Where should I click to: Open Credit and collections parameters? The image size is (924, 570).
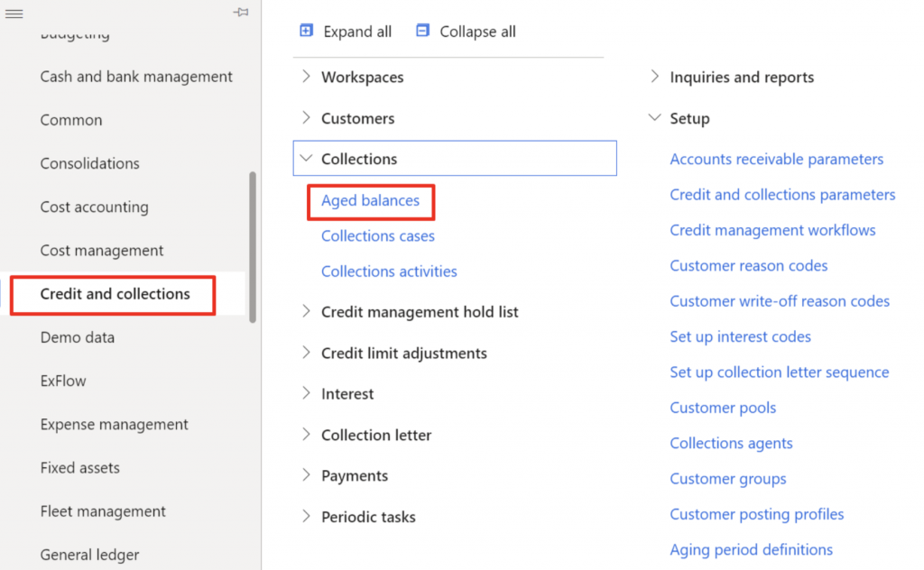point(782,194)
